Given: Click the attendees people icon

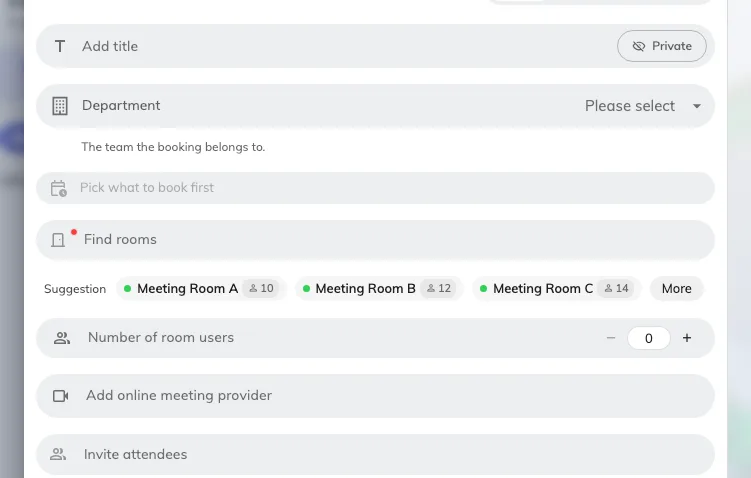Looking at the screenshot, I should pyautogui.click(x=58, y=454).
